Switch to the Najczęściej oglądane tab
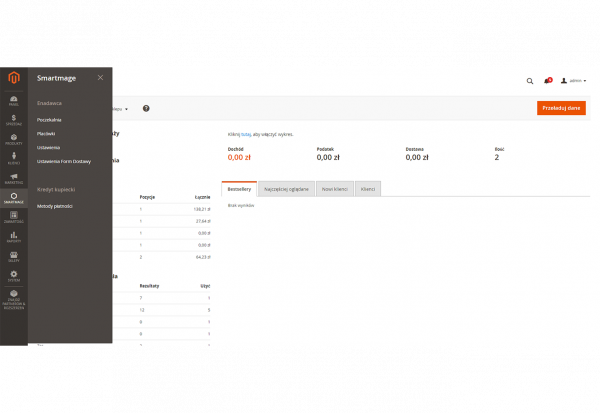 (286, 189)
